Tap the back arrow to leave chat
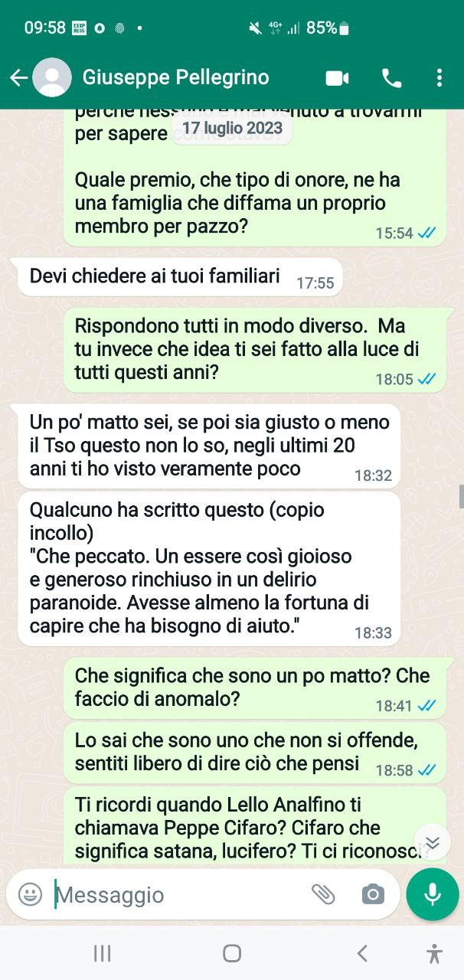 tap(18, 77)
